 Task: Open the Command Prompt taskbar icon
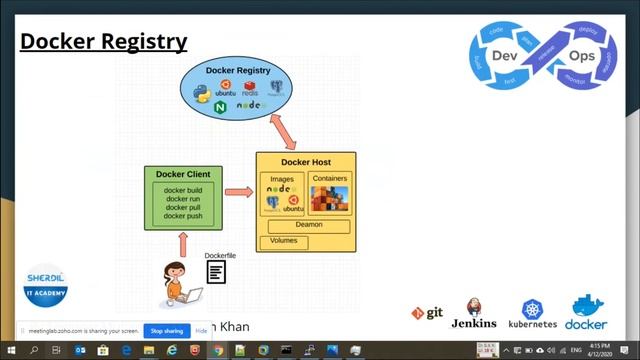(287, 350)
